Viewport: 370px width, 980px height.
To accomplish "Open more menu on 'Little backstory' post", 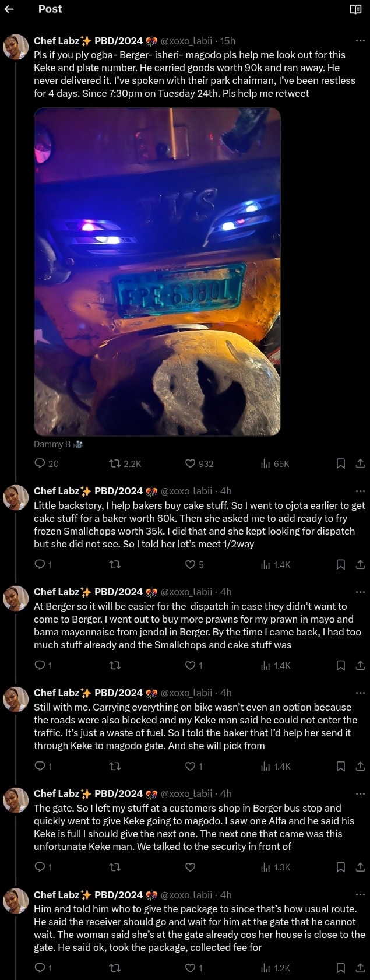I will [x=360, y=491].
